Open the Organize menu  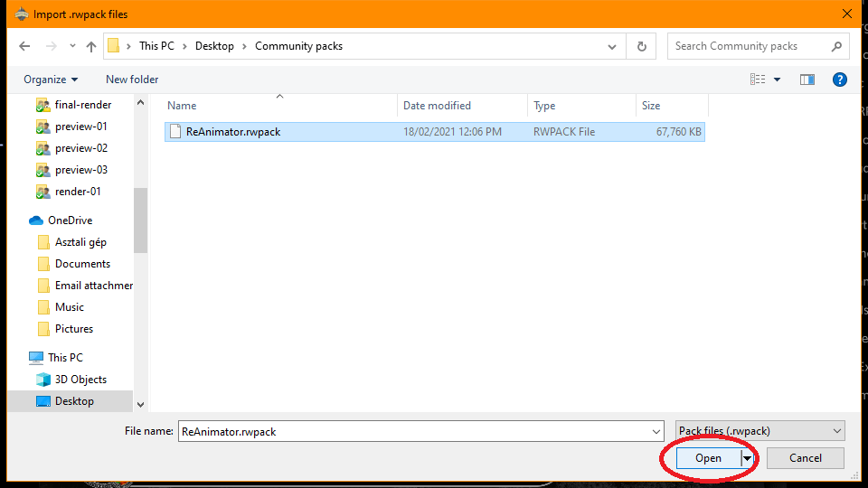point(51,80)
